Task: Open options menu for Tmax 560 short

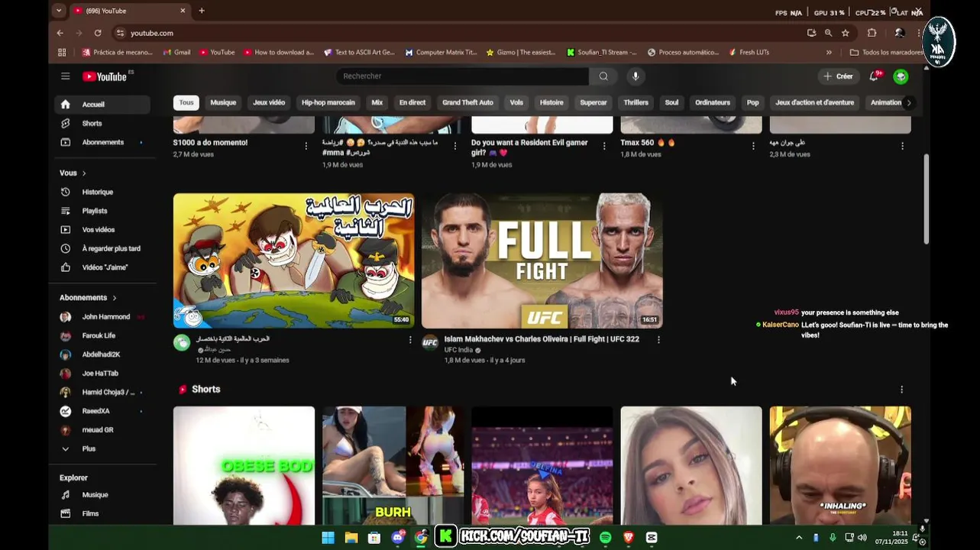Action: tap(753, 146)
